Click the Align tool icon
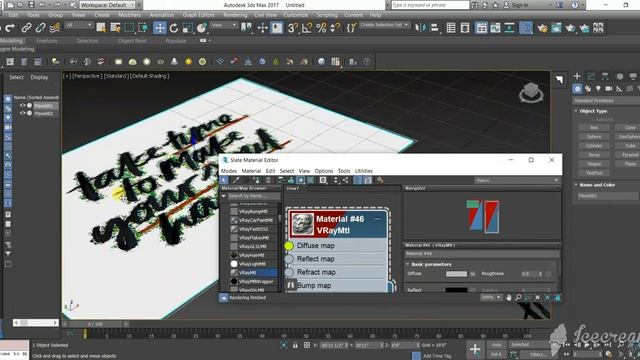640x360 pixels. 435,28
